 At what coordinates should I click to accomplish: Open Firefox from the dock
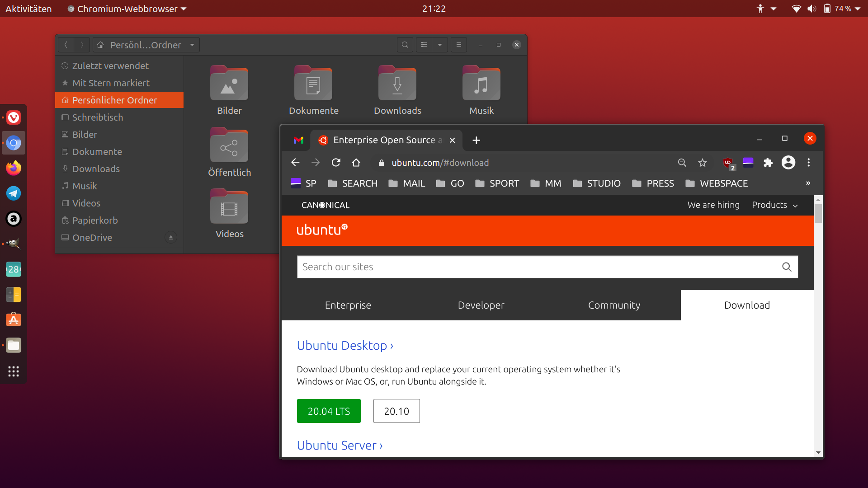[x=14, y=168]
